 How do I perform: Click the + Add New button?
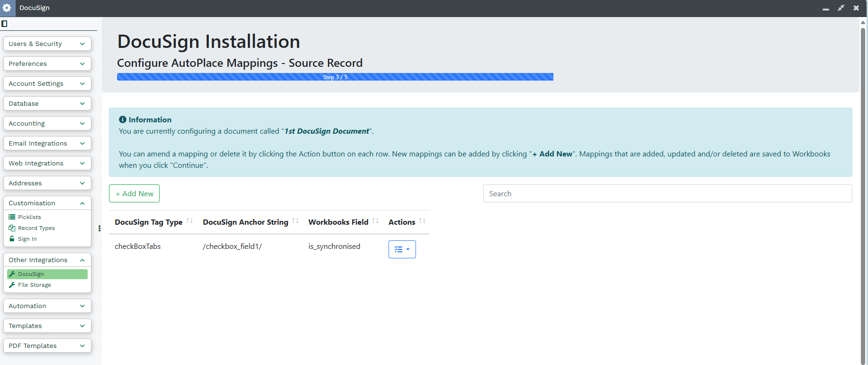click(x=134, y=193)
